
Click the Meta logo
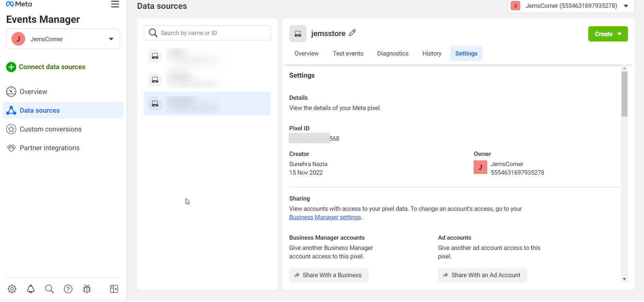click(19, 4)
